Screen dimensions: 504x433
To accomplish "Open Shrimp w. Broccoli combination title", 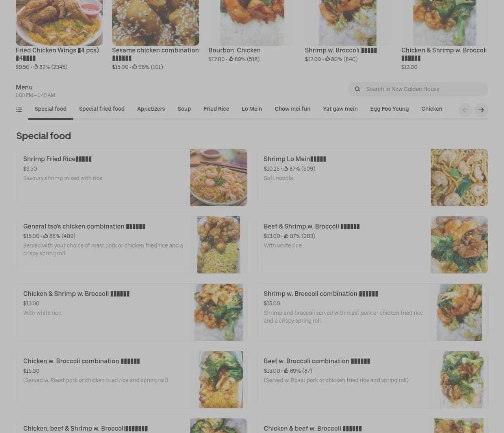I will click(x=321, y=294).
